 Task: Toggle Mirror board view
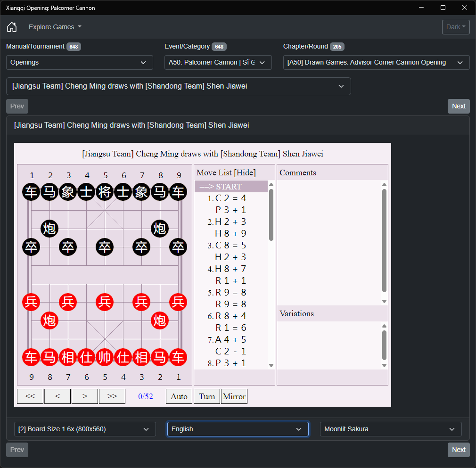234,396
